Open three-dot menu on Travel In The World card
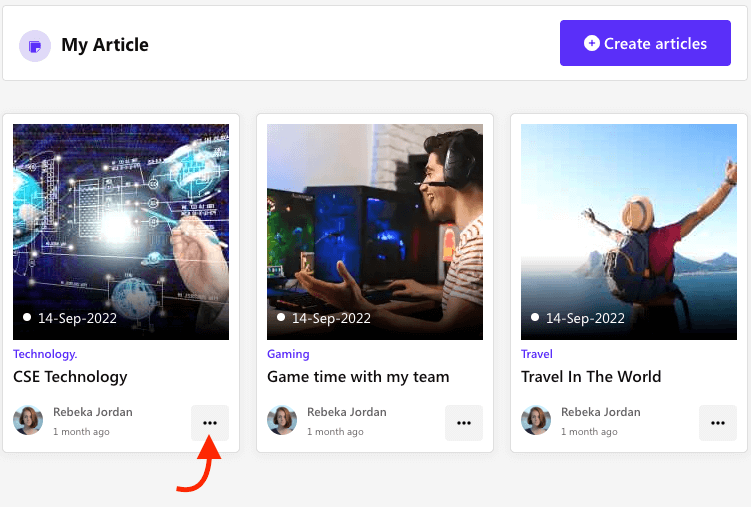751x507 pixels. click(x=718, y=423)
